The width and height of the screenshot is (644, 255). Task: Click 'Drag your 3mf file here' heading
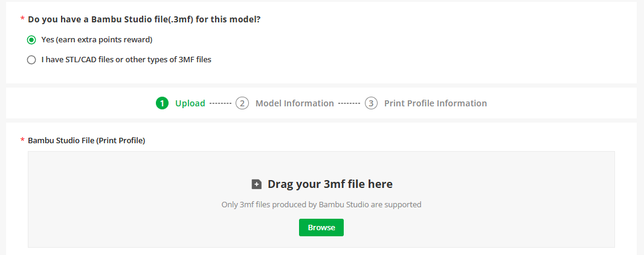(x=330, y=184)
